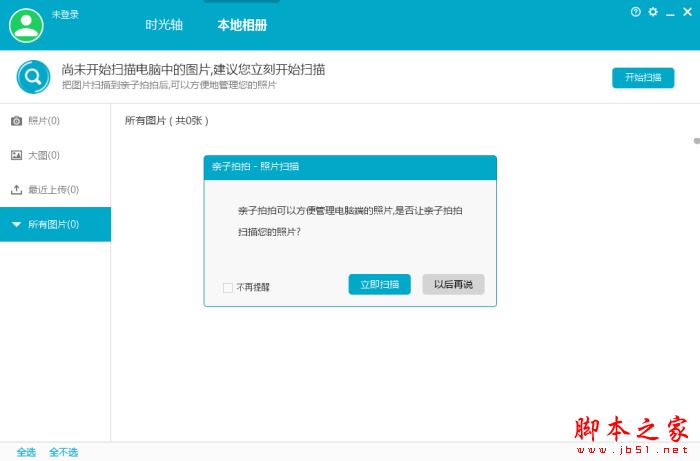The image size is (700, 461).
Task: Switch to the 本地相册 tab
Action: coord(242,25)
